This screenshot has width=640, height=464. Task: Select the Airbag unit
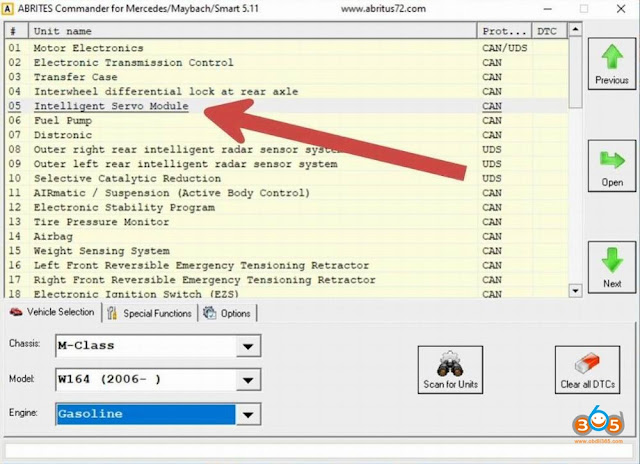click(x=286, y=236)
